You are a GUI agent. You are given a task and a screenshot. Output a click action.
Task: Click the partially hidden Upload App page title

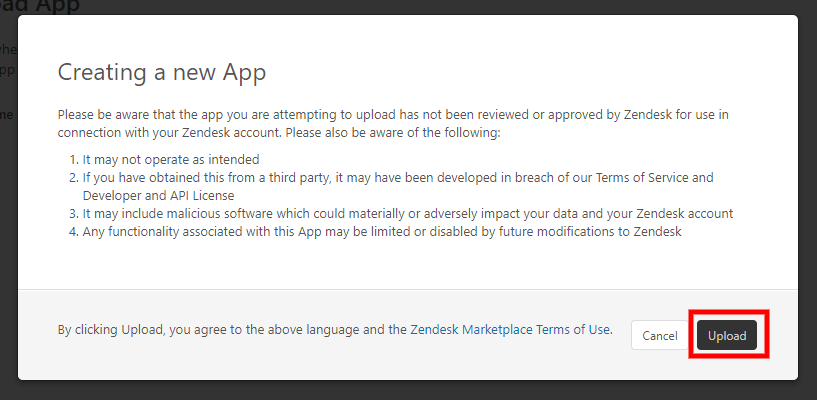pos(40,6)
